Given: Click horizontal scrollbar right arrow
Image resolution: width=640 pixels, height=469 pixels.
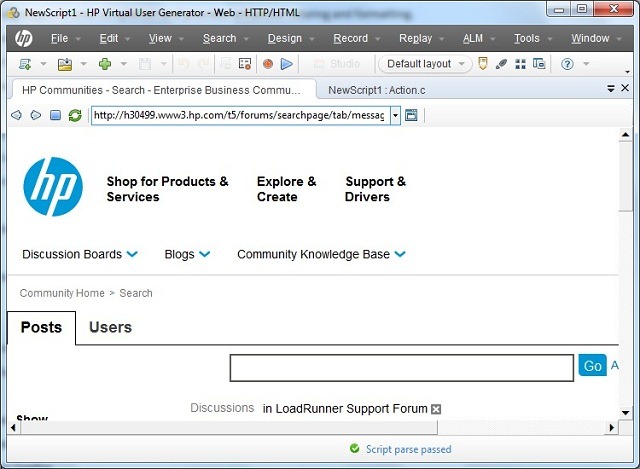Looking at the screenshot, I should coord(611,427).
